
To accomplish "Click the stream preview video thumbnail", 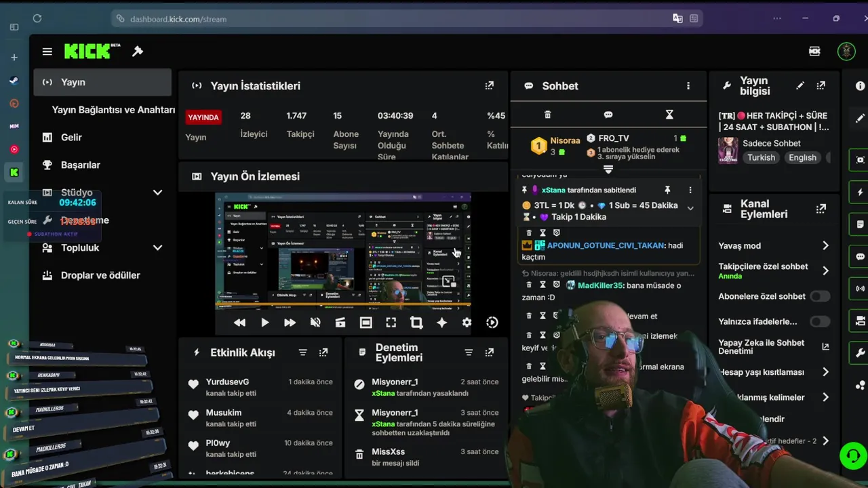I will pos(342,251).
